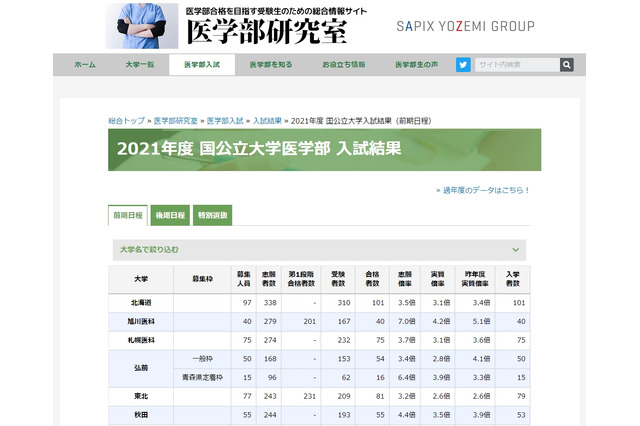The height and width of the screenshot is (426, 640).
Task: Select the 秋田 university row name
Action: coord(141,415)
